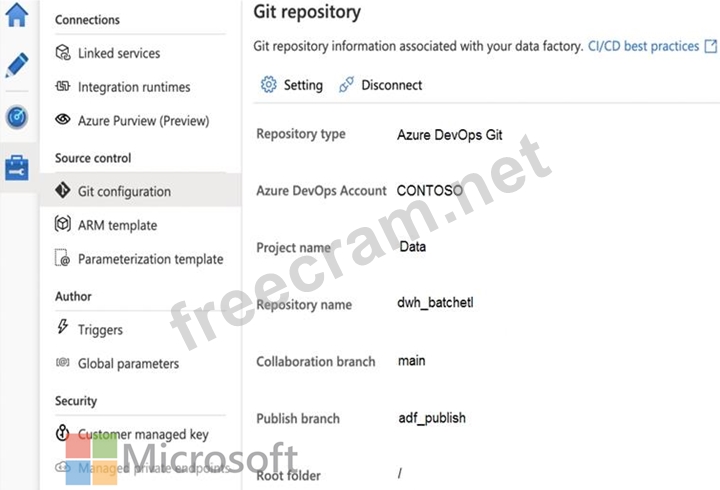Open Global parameters page
Image resolution: width=720 pixels, height=490 pixels.
click(x=128, y=364)
